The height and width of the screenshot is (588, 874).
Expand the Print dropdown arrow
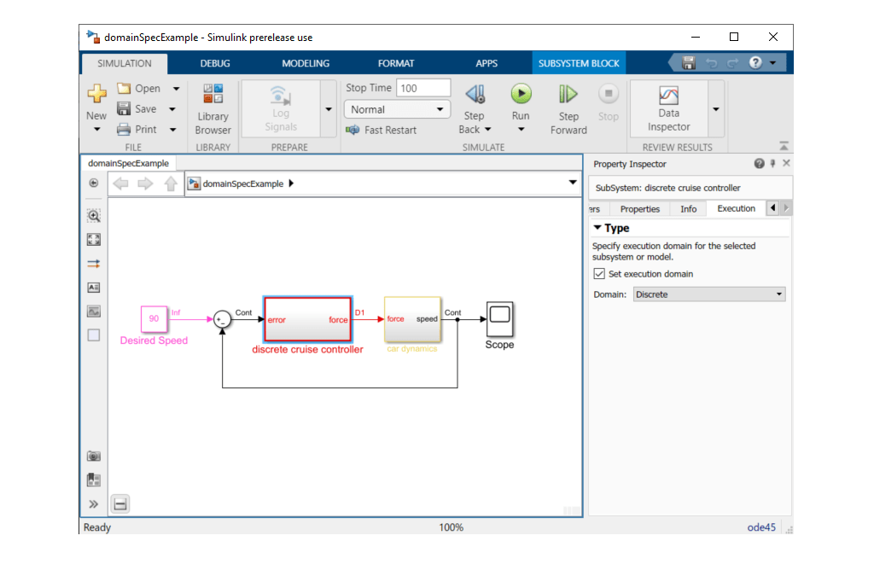click(172, 130)
